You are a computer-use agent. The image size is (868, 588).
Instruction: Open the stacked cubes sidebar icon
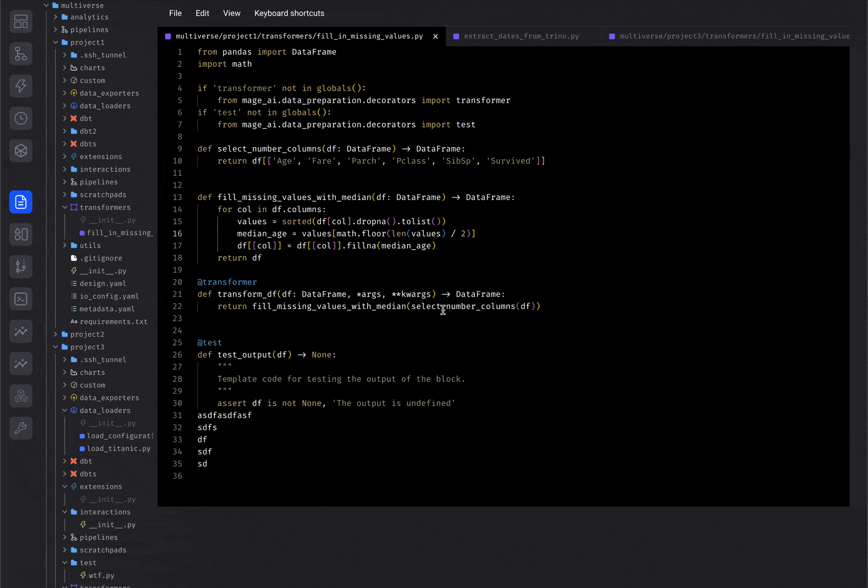21,396
